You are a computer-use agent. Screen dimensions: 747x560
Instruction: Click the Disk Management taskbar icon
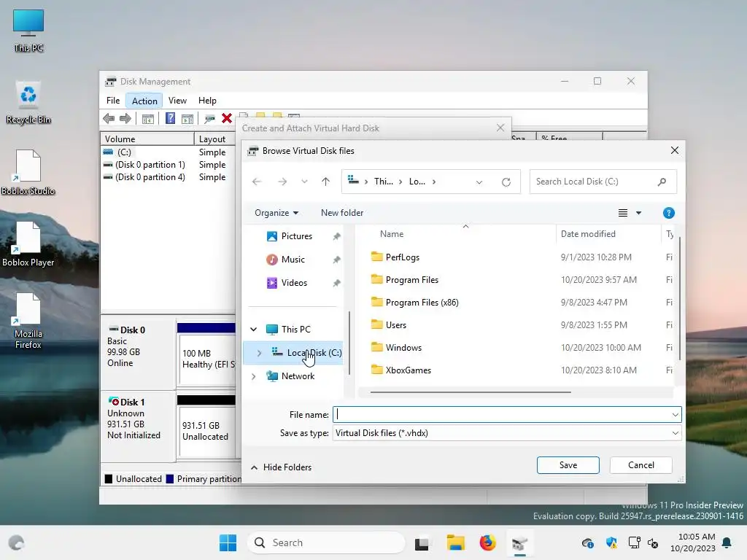(519, 542)
